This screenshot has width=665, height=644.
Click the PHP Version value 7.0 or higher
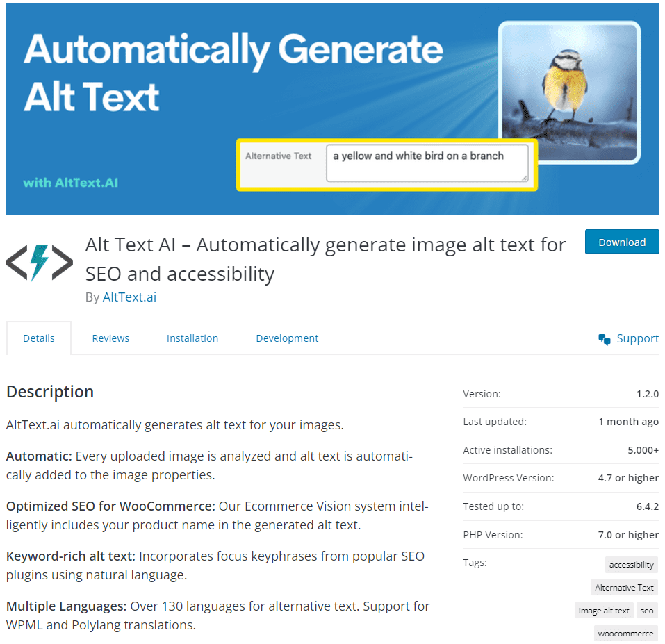coord(628,535)
